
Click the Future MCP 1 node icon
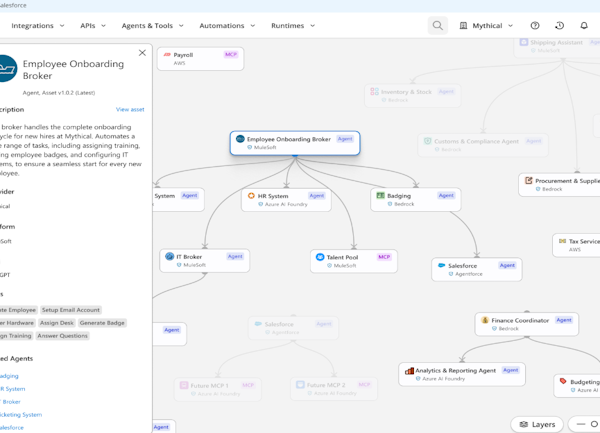pyautogui.click(x=184, y=385)
